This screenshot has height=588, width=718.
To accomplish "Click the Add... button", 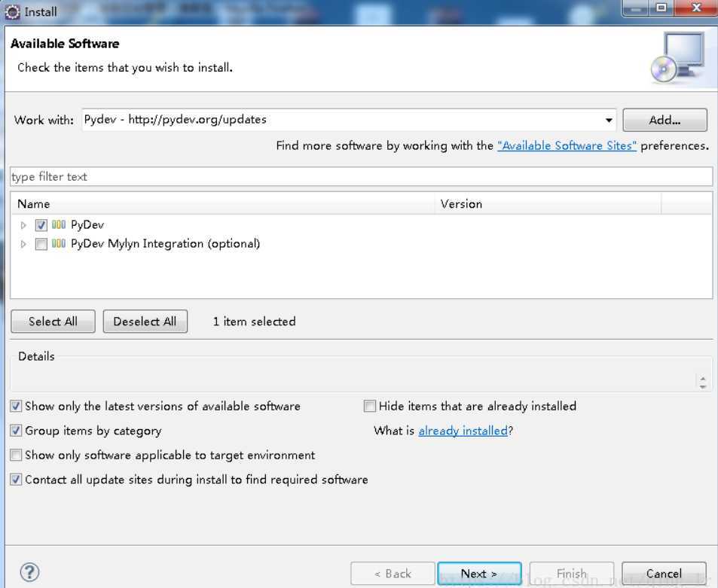I will tap(665, 120).
